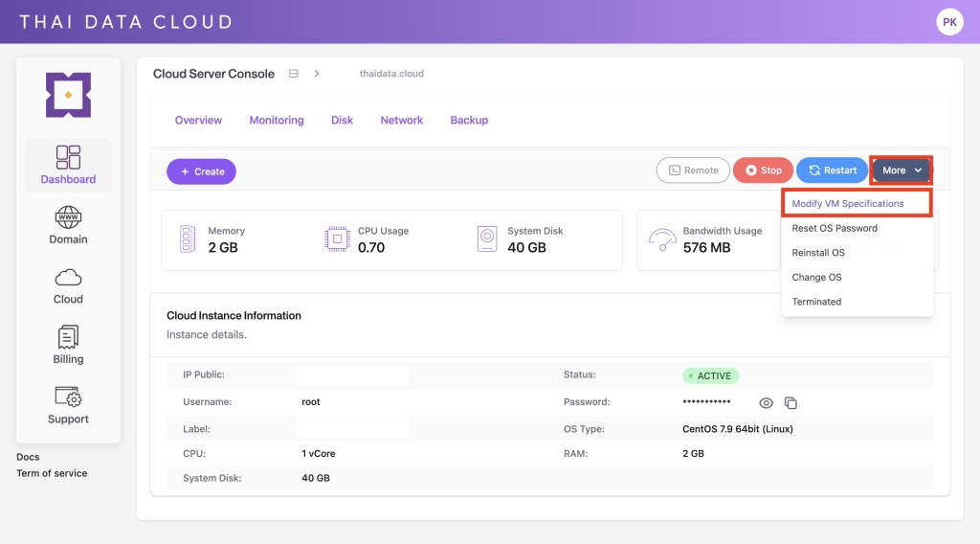
Task: Open the Dashboard sidebar icon
Action: point(68,158)
